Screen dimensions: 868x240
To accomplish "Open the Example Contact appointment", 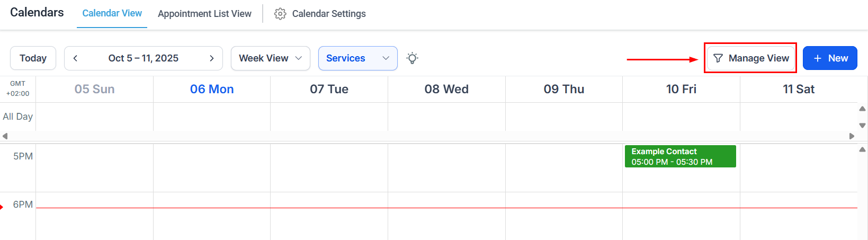I will 681,156.
